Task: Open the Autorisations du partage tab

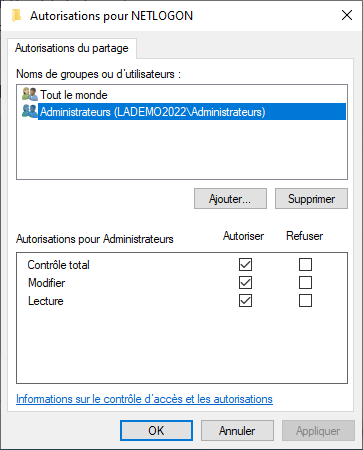Action: pyautogui.click(x=72, y=48)
